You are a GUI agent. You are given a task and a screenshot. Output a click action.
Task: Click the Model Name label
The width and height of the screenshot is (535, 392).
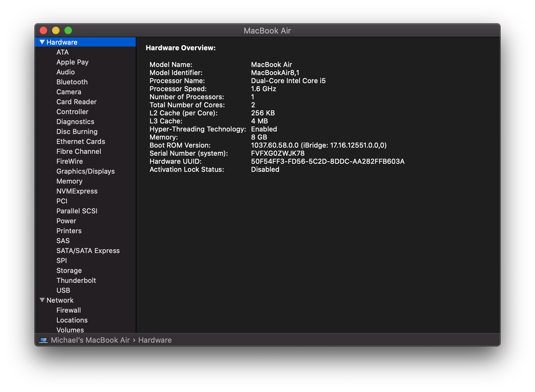(171, 65)
